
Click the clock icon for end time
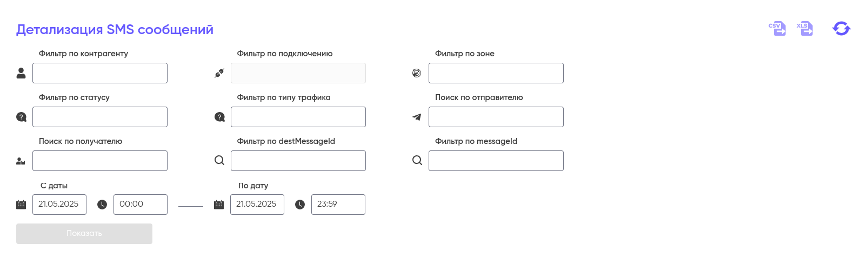pos(300,205)
